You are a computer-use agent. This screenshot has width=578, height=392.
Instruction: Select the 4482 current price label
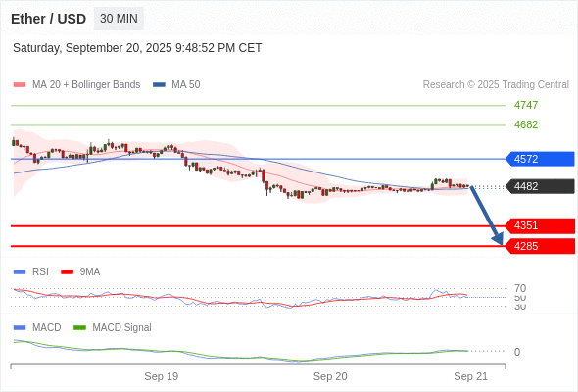(x=540, y=186)
